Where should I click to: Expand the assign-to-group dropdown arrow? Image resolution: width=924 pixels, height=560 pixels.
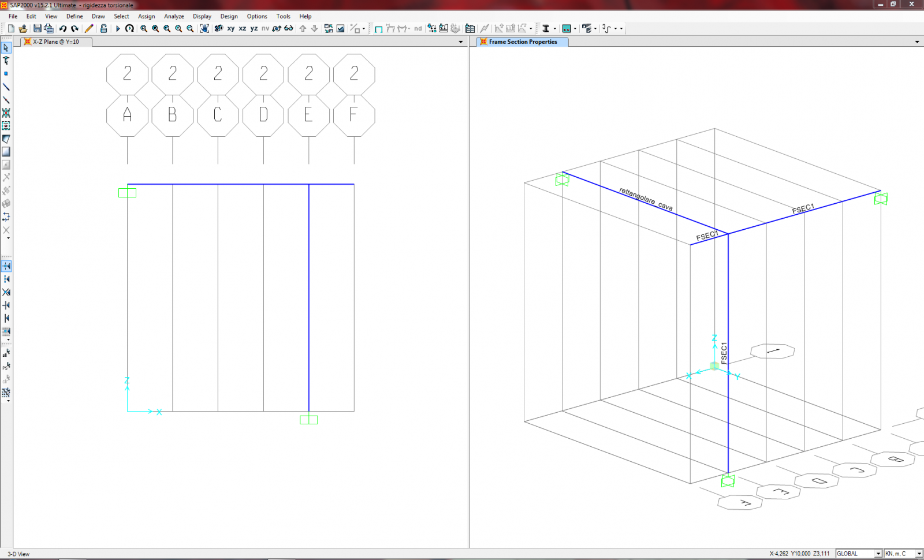(x=364, y=28)
